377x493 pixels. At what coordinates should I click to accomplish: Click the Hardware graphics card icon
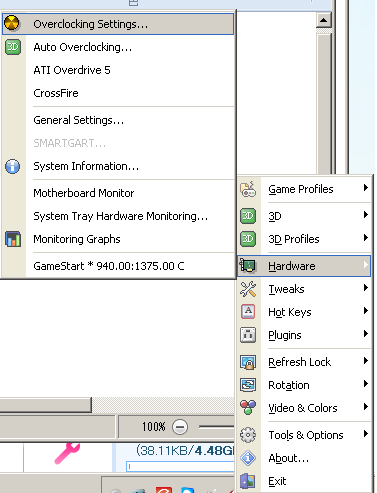coord(248,266)
